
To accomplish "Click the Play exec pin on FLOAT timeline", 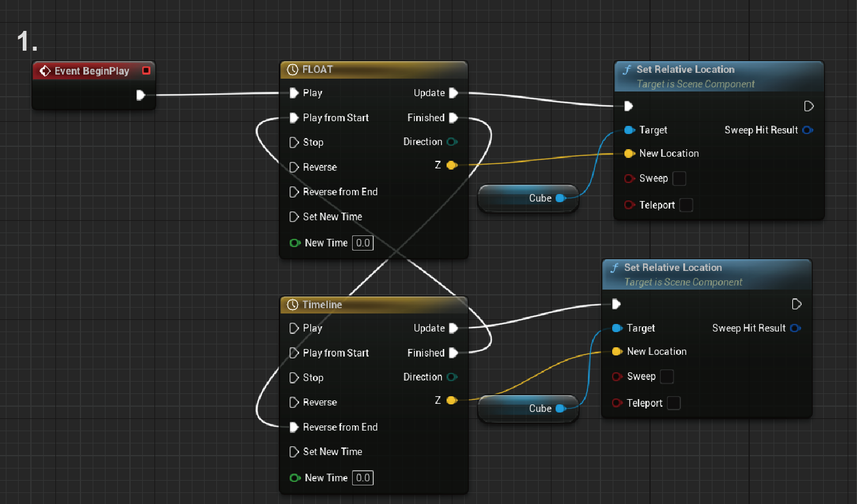I will 294,93.
